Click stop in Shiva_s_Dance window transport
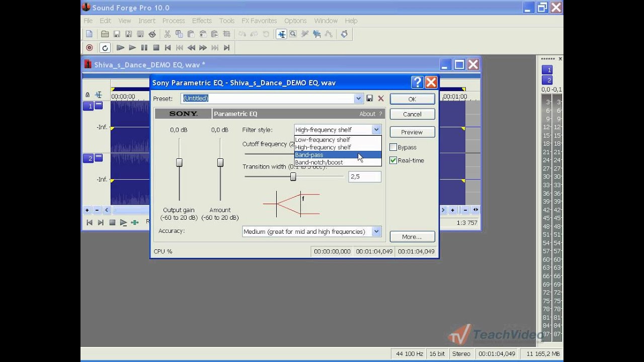644x362 pixels. click(112, 222)
